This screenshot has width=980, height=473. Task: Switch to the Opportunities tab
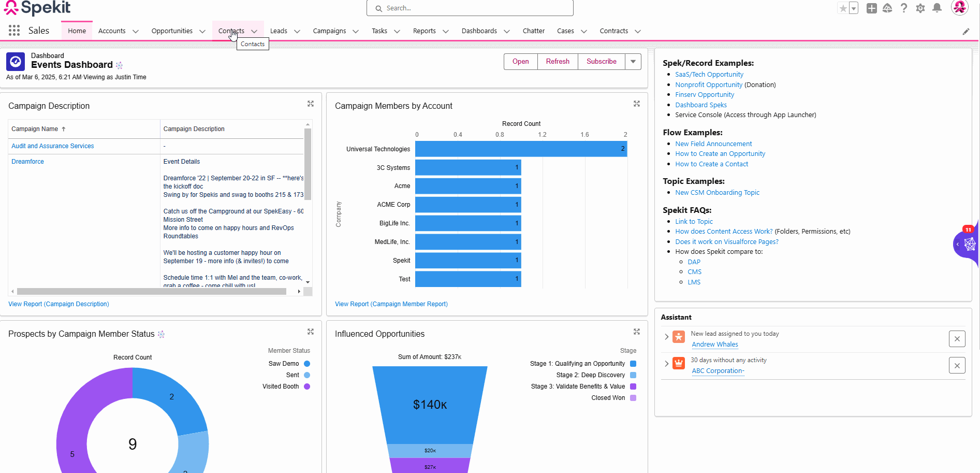172,31
